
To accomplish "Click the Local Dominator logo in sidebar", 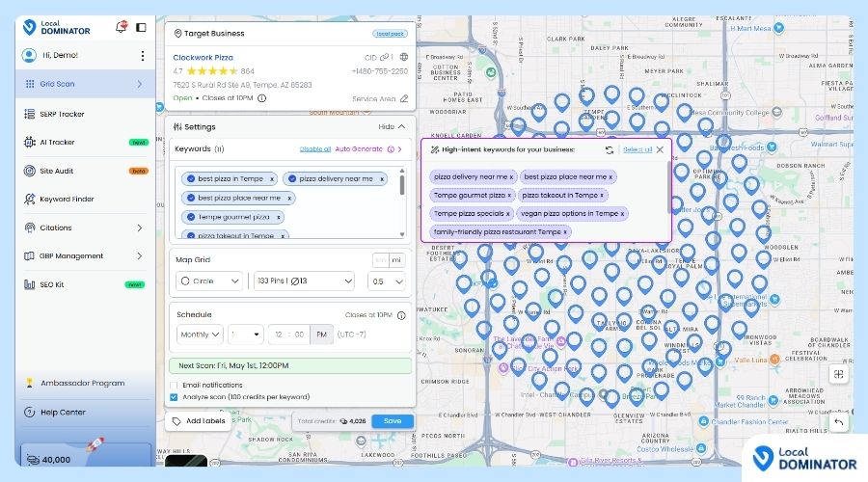I will tap(57, 27).
